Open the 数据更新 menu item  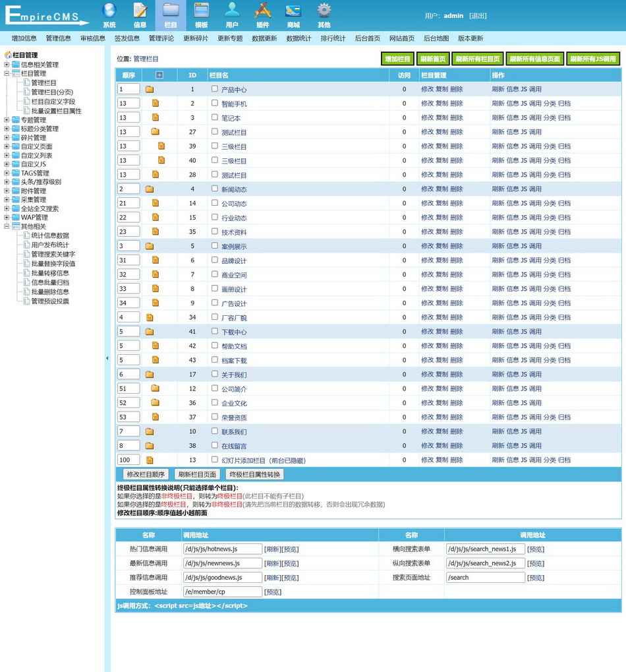tap(264, 38)
